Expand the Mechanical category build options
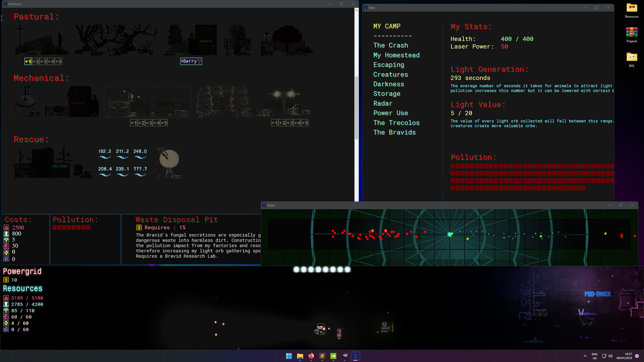Screen dimensions: 644x362 pos(41,78)
